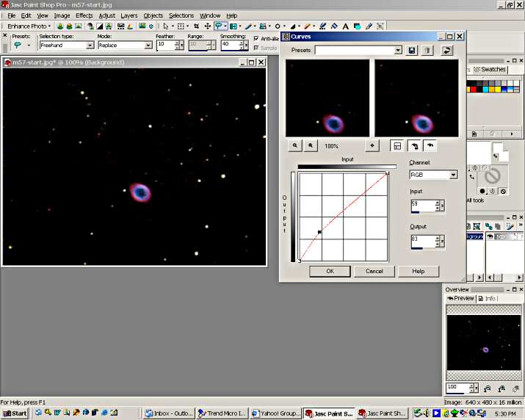
Task: Zoom out the Curves preview
Action: [x=295, y=146]
